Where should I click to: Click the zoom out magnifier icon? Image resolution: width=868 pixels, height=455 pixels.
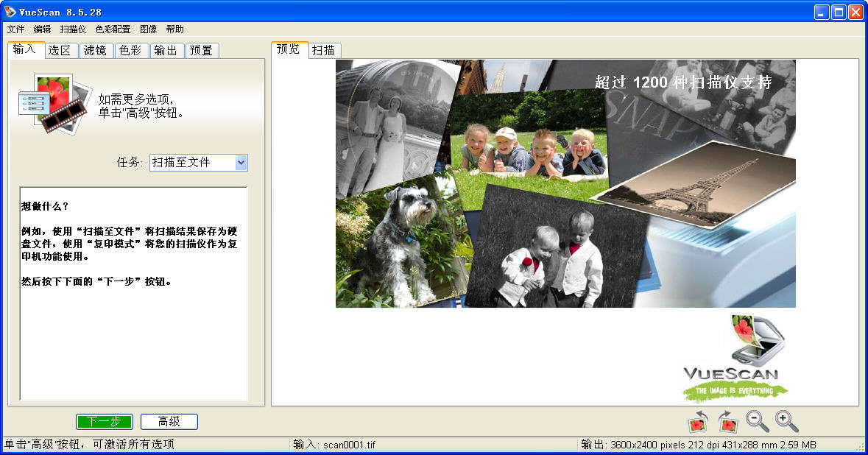(x=757, y=421)
